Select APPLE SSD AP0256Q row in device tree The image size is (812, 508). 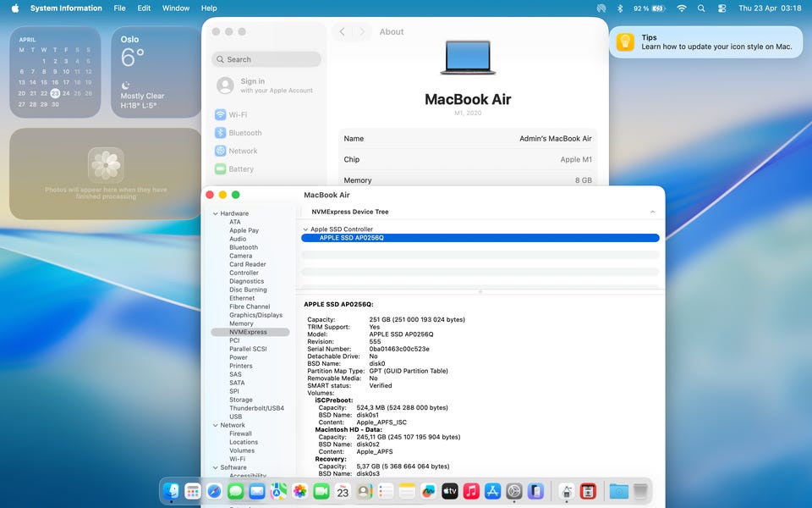[x=480, y=238]
